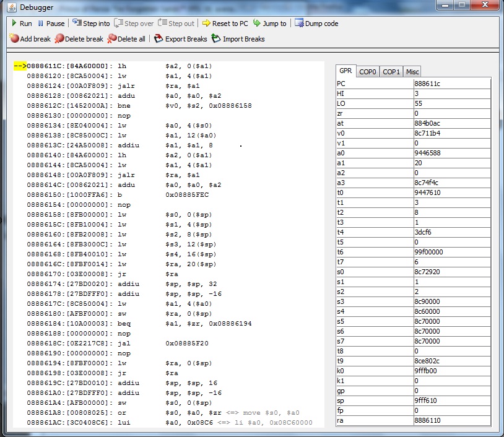The height and width of the screenshot is (437, 504).
Task: Click the Dump code icon
Action: tap(300, 24)
